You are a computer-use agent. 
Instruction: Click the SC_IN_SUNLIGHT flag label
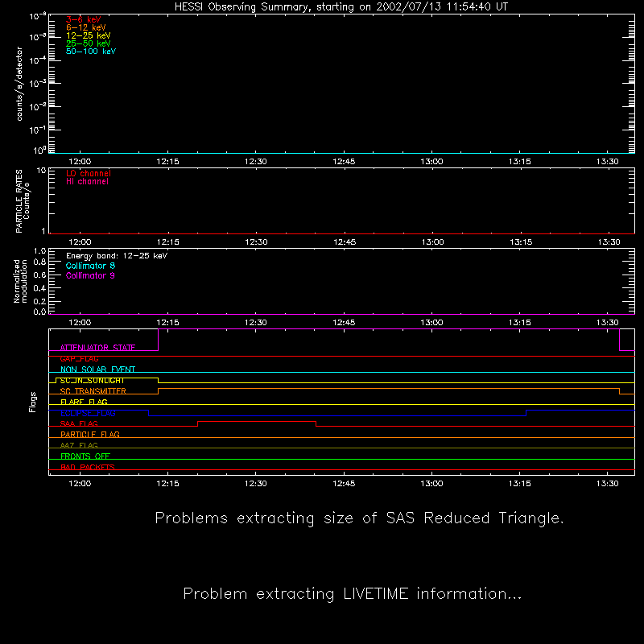(93, 381)
